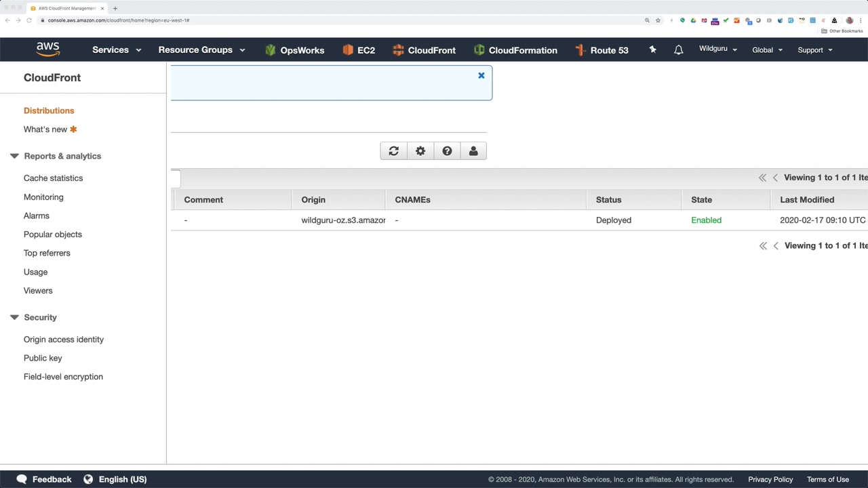Open table settings gear
The height and width of the screenshot is (488, 868).
click(x=420, y=151)
